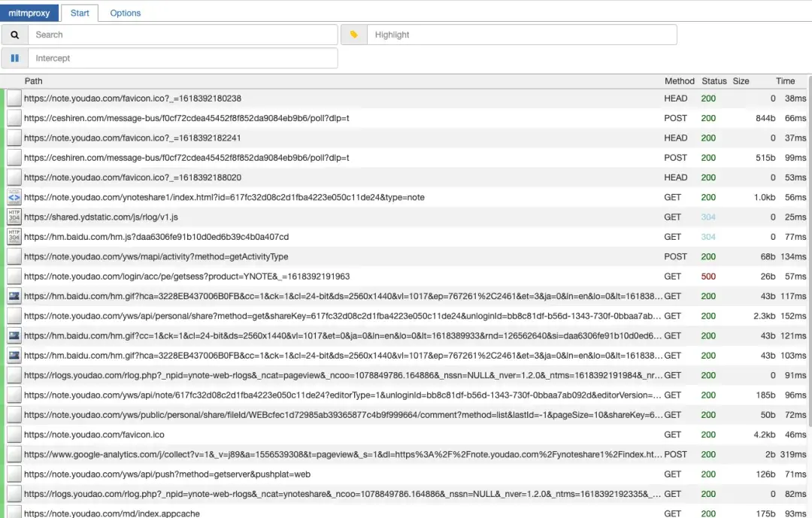This screenshot has height=518, width=812.
Task: Click the intercept pause icon
Action: tap(15, 58)
